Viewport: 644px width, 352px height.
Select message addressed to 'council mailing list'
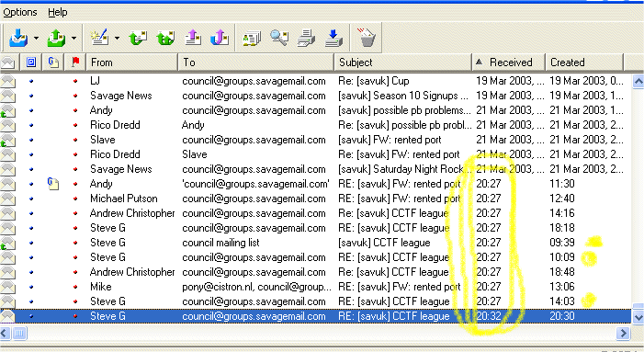pyautogui.click(x=315, y=243)
